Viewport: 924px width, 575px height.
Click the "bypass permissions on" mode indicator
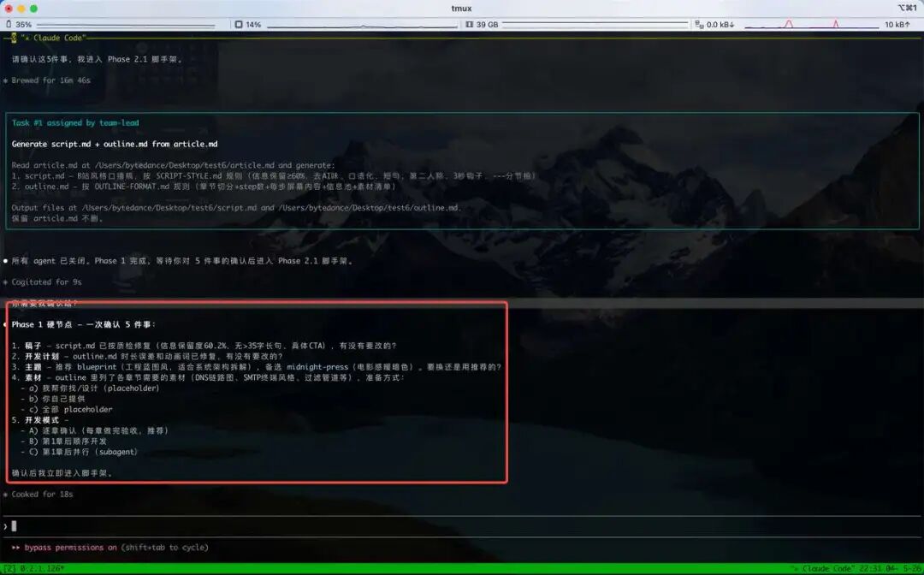coord(71,548)
